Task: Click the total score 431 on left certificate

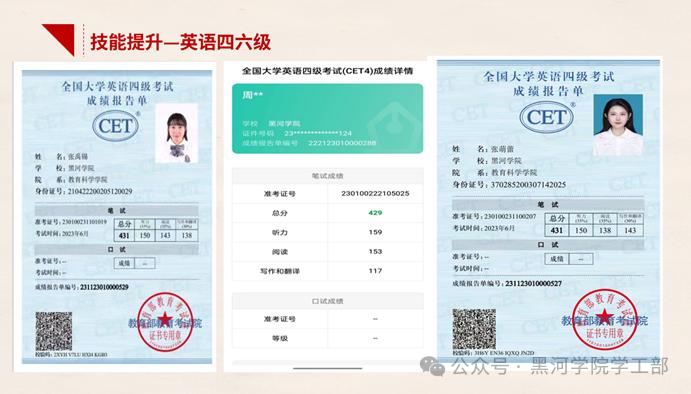Action: [x=124, y=235]
